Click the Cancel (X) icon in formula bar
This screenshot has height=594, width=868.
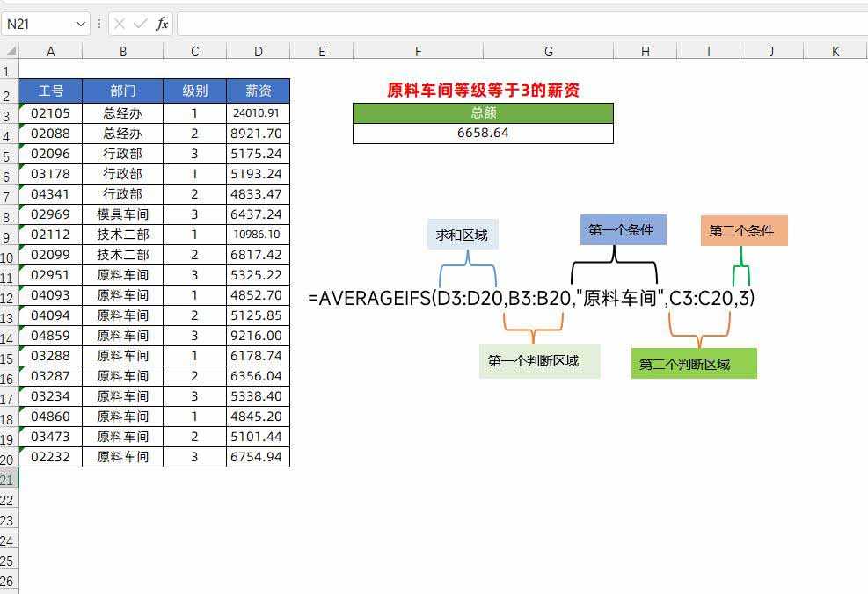click(x=120, y=24)
